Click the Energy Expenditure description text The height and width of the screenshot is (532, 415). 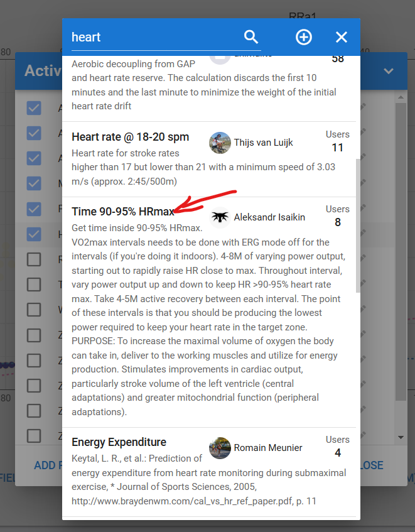coord(208,479)
